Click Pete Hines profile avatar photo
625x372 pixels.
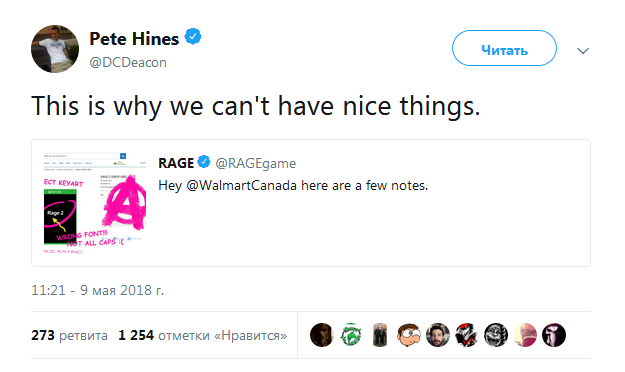(55, 49)
